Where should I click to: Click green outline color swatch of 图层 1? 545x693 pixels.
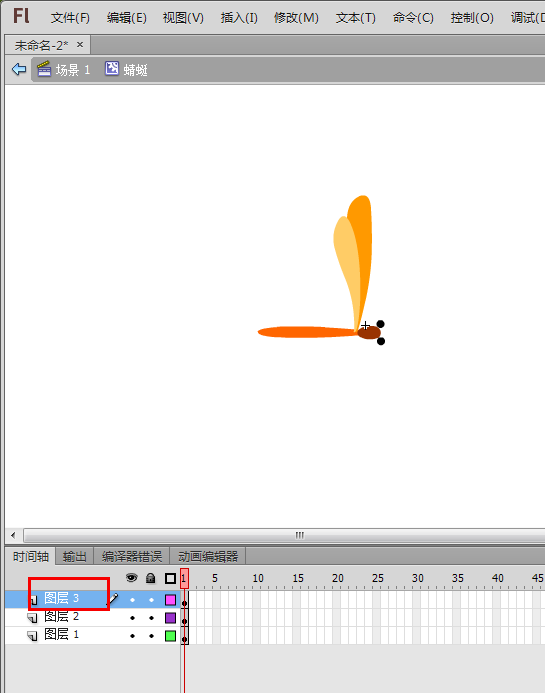170,636
